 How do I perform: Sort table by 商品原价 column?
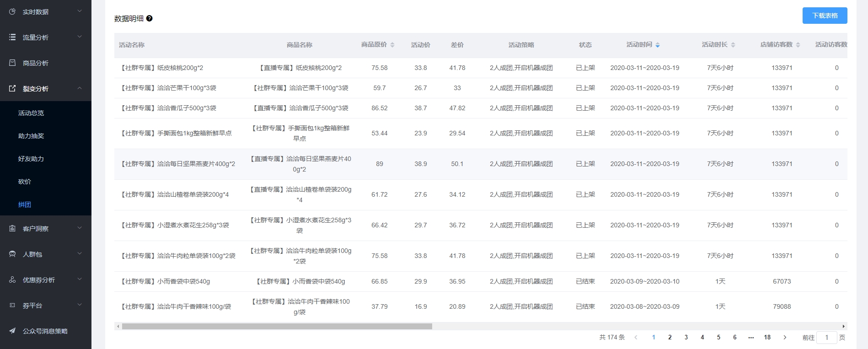pos(392,45)
